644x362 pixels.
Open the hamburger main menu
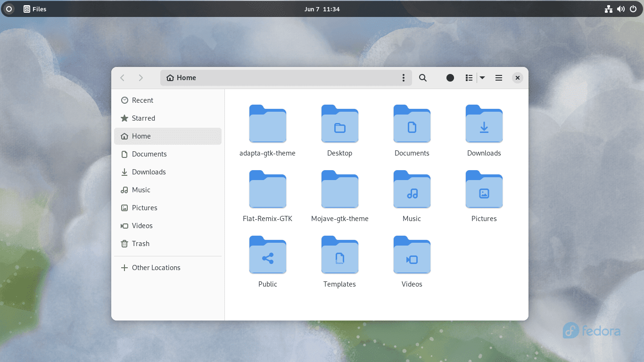[498, 78]
